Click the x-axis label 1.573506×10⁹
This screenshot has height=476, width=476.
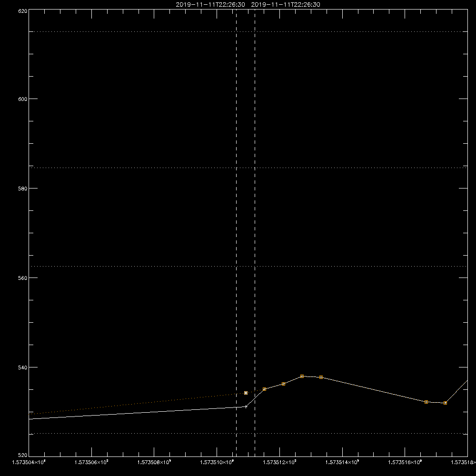click(91, 462)
